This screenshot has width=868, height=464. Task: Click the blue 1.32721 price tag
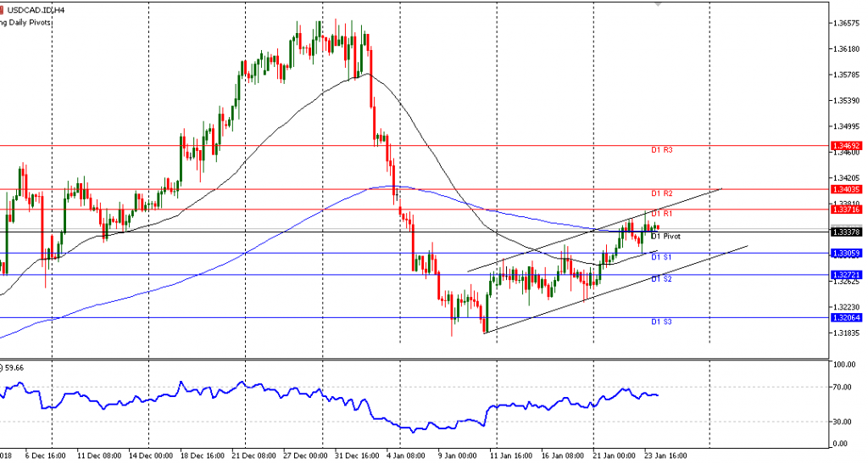pyautogui.click(x=847, y=275)
